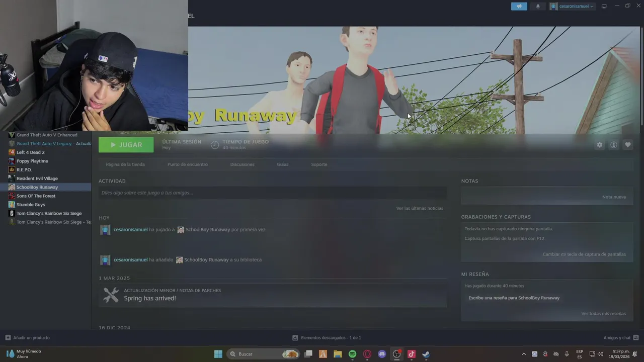Open TikTok Live Studio taskbar icon
The height and width of the screenshot is (362, 644).
[x=411, y=354]
